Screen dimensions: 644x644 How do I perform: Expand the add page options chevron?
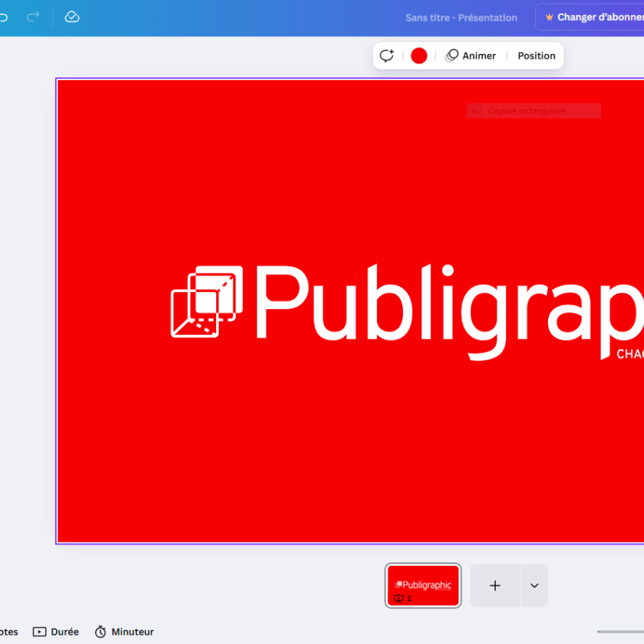pos(535,585)
